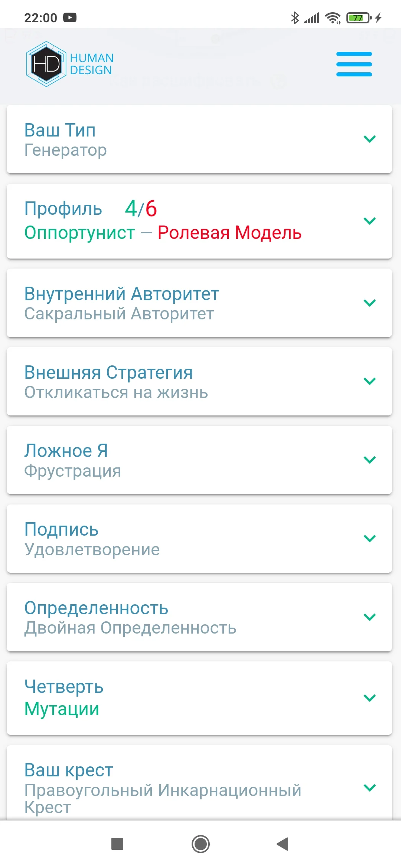Screen dimensions: 401x868
Task: Open the hamburger menu
Action: click(354, 64)
